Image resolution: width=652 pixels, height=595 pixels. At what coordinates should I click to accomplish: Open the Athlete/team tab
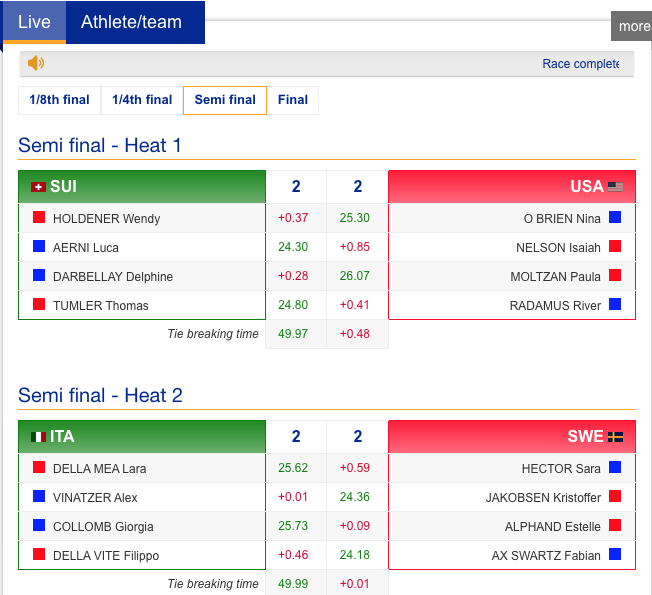131,22
